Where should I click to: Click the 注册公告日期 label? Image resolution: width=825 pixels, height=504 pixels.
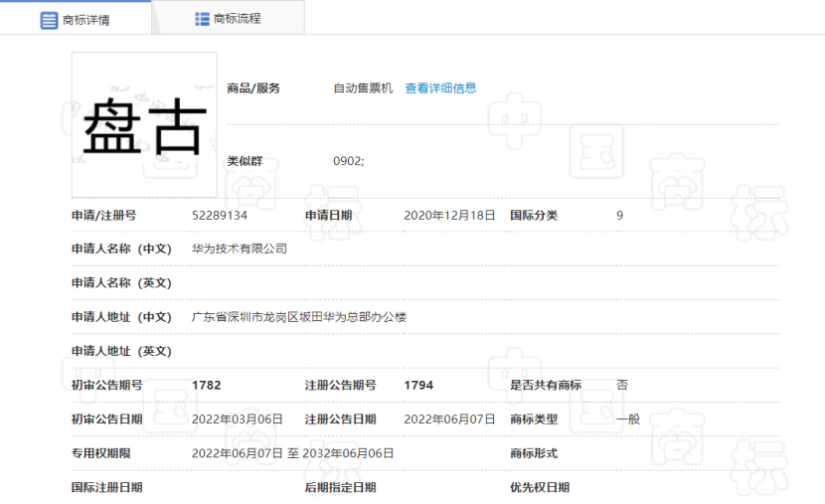[340, 420]
